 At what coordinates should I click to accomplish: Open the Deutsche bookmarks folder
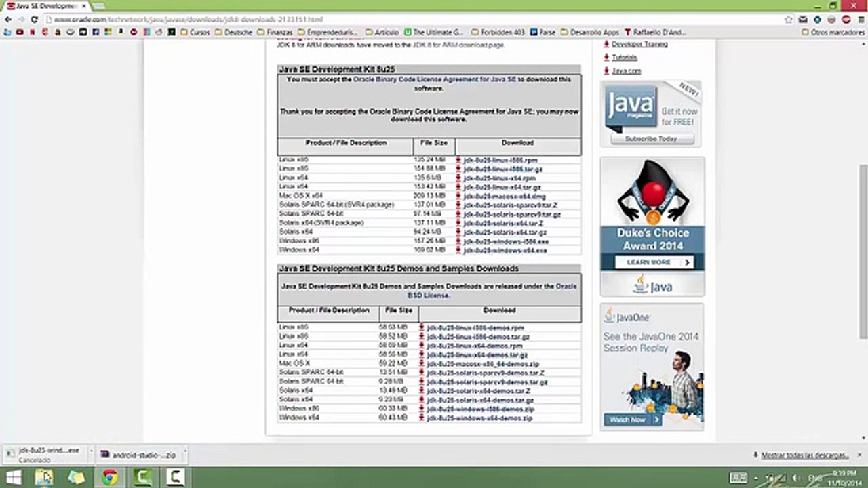coord(234,32)
